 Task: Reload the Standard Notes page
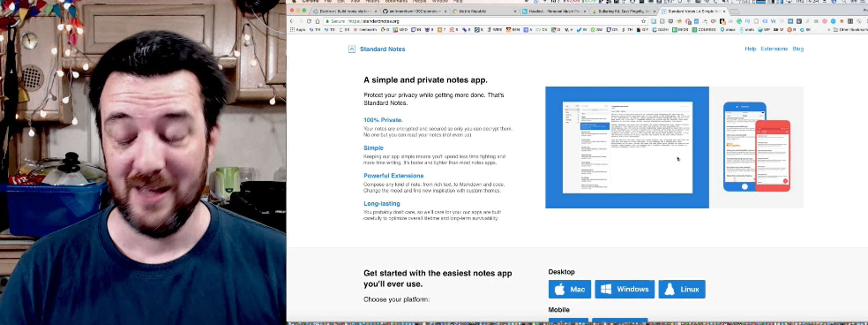(309, 21)
